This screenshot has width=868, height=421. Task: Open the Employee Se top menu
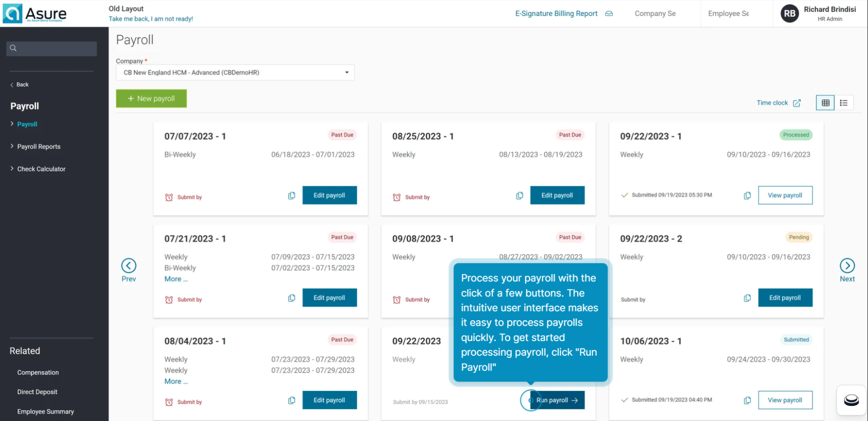pos(728,14)
